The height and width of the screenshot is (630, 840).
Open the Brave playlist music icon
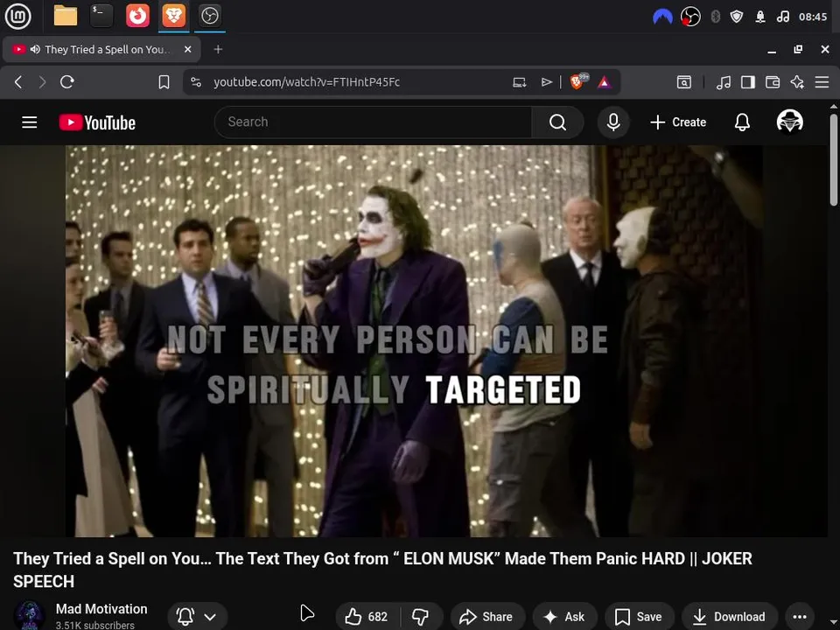click(724, 82)
